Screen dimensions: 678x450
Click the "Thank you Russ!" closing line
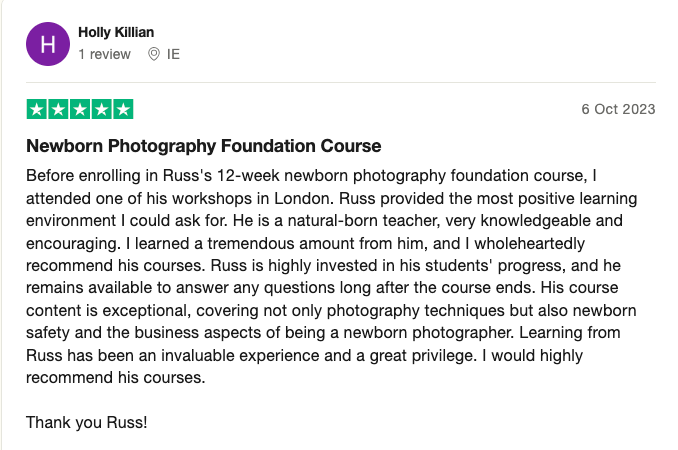pyautogui.click(x=87, y=421)
